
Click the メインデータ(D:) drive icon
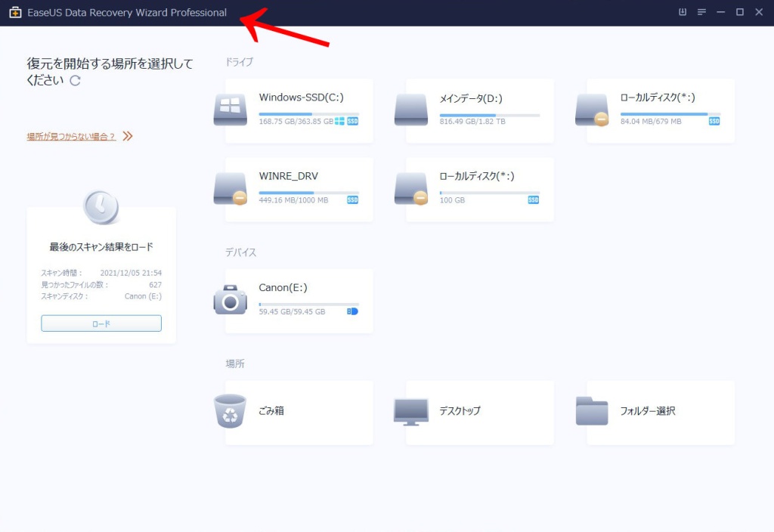[410, 110]
